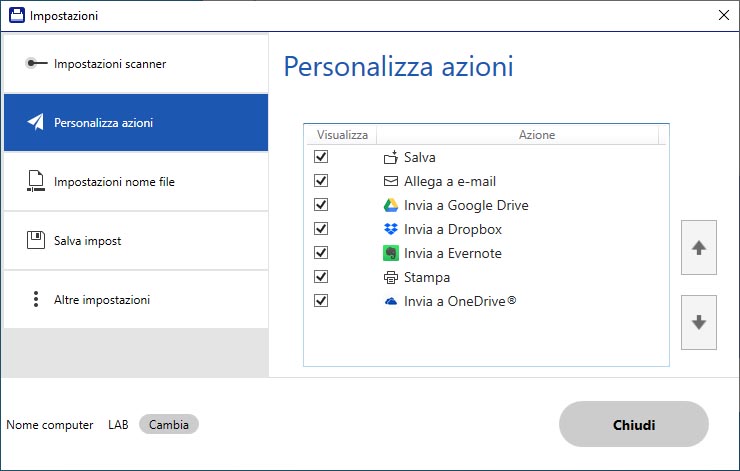
Task: Click the Azione column header
Action: point(536,134)
